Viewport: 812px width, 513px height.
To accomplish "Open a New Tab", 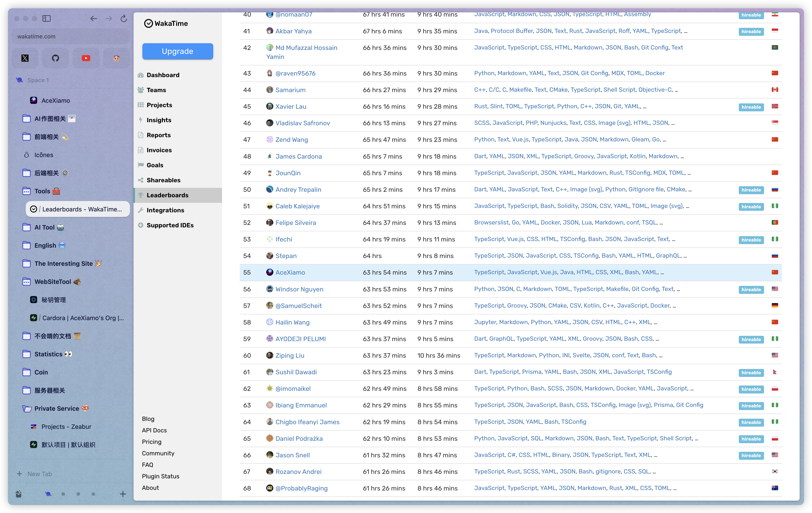I will (x=34, y=474).
